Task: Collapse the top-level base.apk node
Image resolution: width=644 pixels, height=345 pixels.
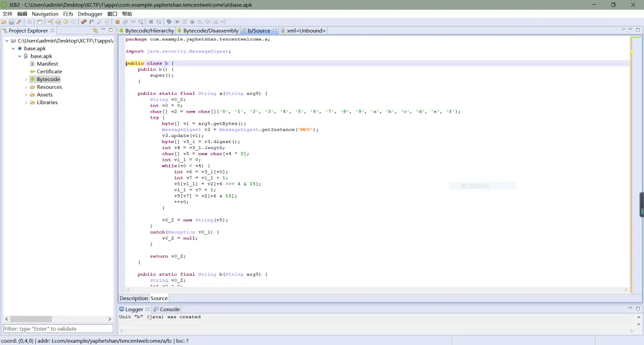Action: pos(13,48)
